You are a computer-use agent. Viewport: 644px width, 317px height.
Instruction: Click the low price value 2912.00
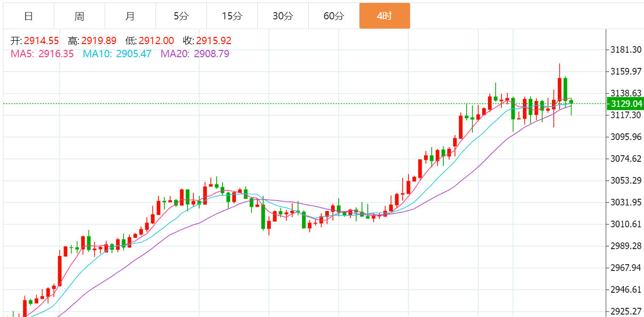pyautogui.click(x=156, y=41)
